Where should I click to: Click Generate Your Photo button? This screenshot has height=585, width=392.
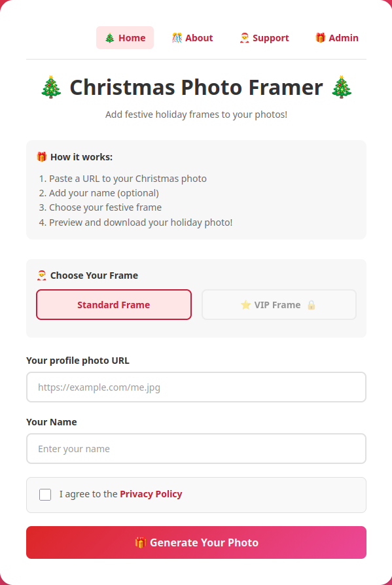(196, 542)
